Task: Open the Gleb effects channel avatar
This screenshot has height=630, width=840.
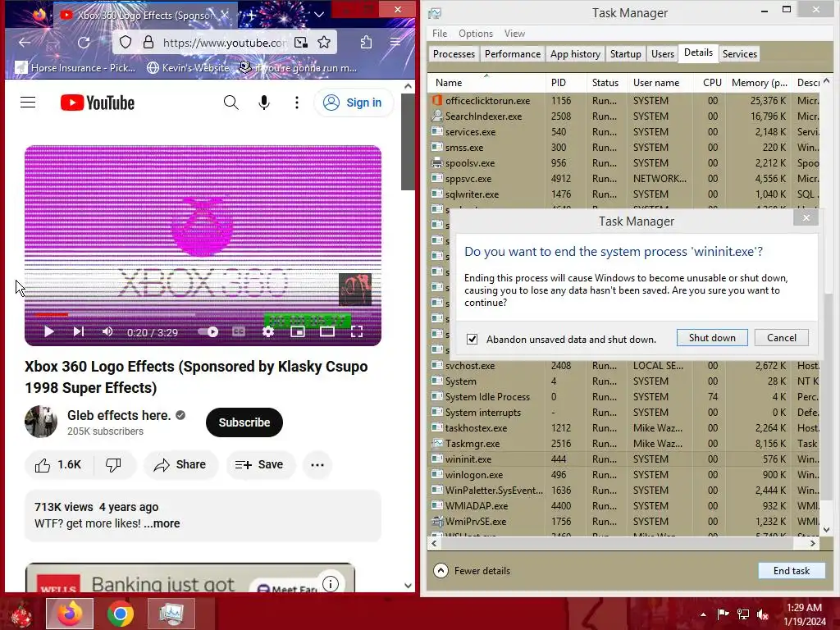Action: pyautogui.click(x=41, y=422)
